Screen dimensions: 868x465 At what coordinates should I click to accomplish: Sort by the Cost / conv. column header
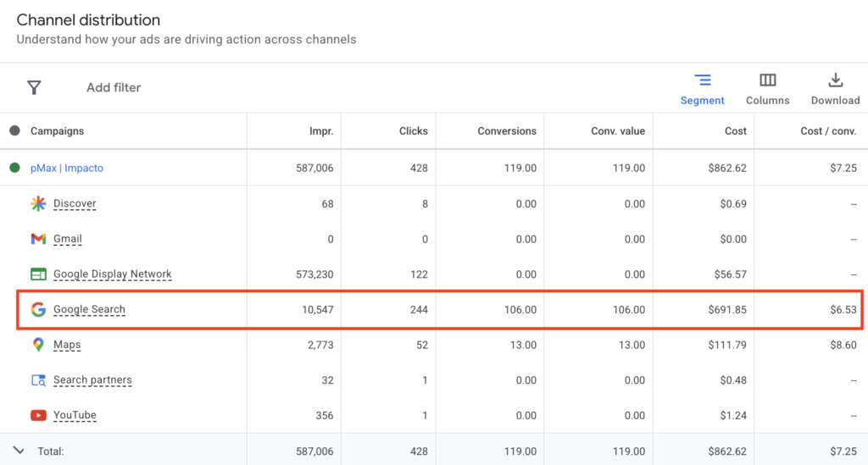pos(828,131)
